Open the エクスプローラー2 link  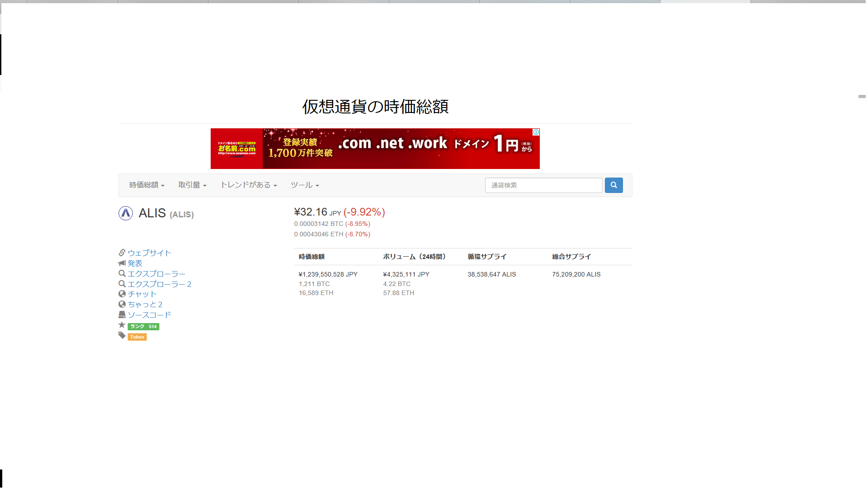[x=159, y=284]
